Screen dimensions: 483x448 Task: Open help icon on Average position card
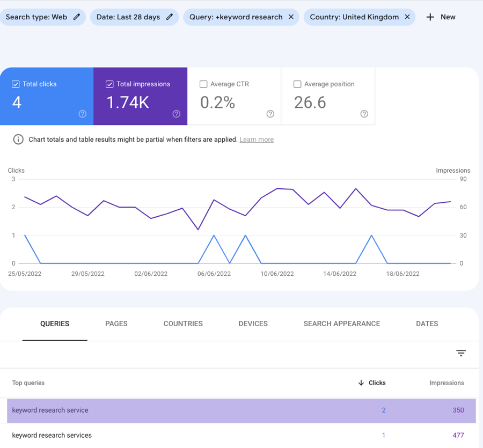(x=364, y=114)
